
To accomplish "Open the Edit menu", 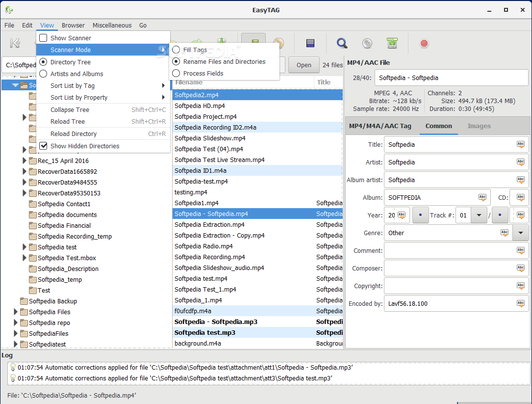I will click(x=27, y=25).
